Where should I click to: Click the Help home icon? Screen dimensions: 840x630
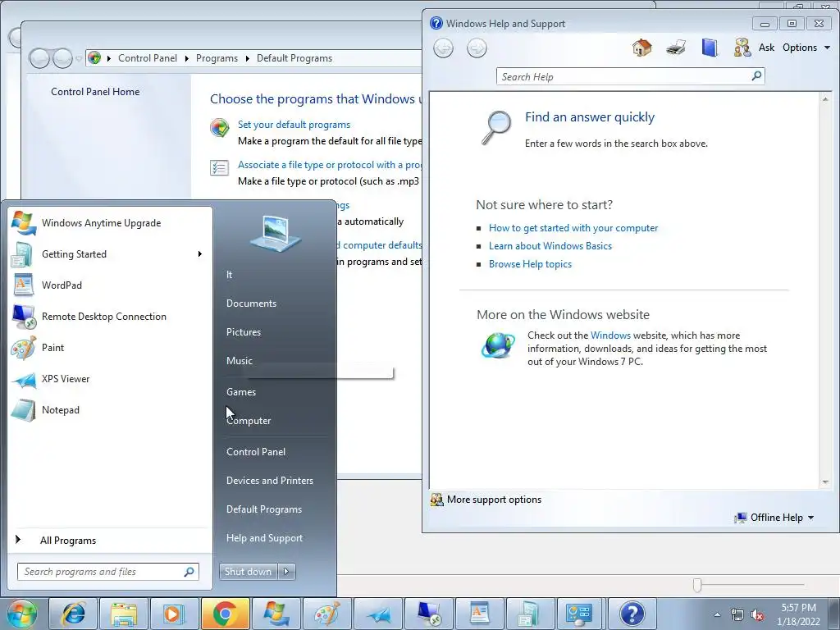click(641, 48)
